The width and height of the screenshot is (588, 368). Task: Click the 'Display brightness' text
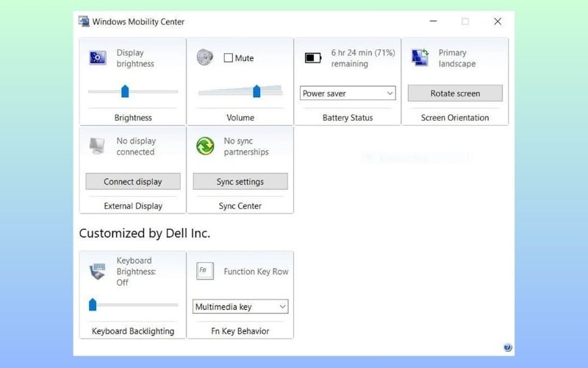click(x=135, y=58)
